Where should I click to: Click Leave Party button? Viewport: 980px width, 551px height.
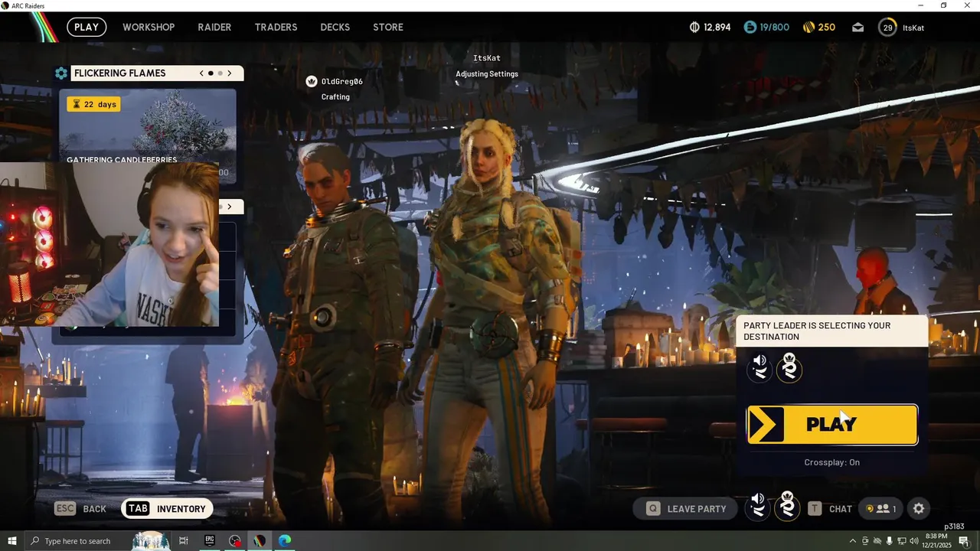686,508
